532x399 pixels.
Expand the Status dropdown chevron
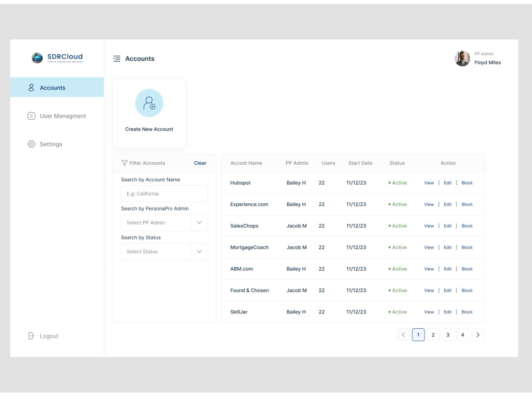click(199, 252)
